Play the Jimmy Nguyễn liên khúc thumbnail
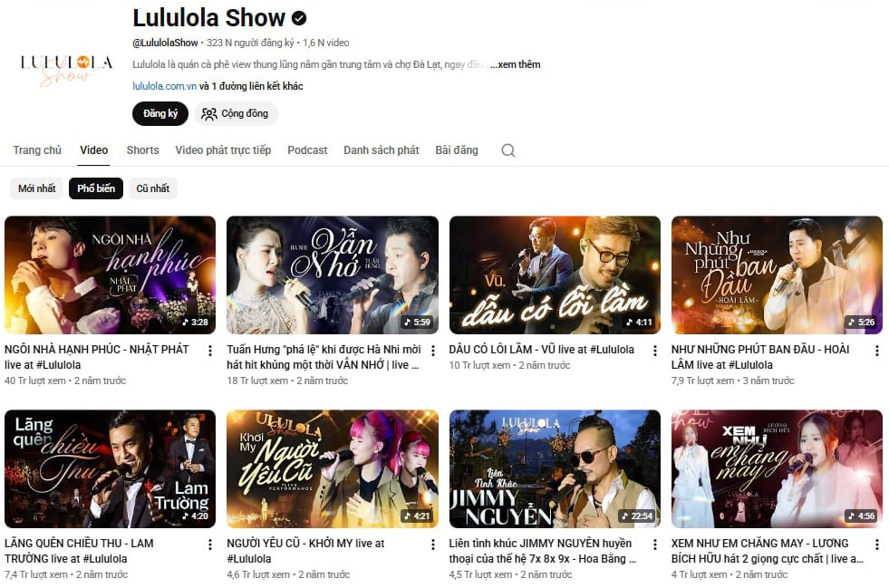The height and width of the screenshot is (588, 889). [x=555, y=469]
